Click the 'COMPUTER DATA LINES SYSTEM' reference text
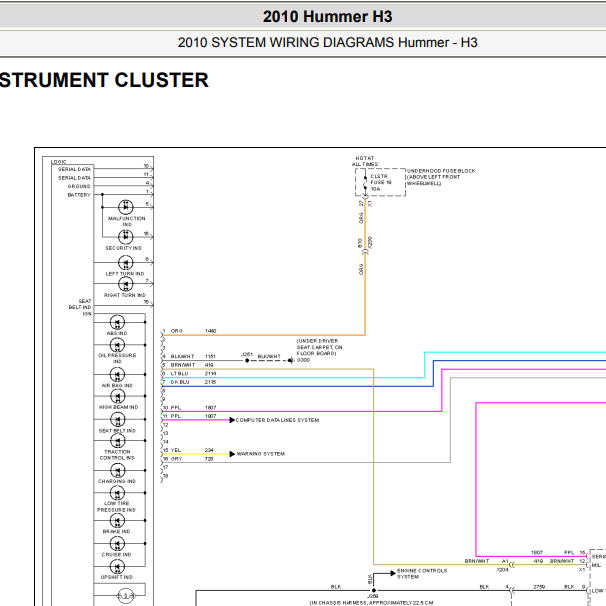 coord(277,420)
